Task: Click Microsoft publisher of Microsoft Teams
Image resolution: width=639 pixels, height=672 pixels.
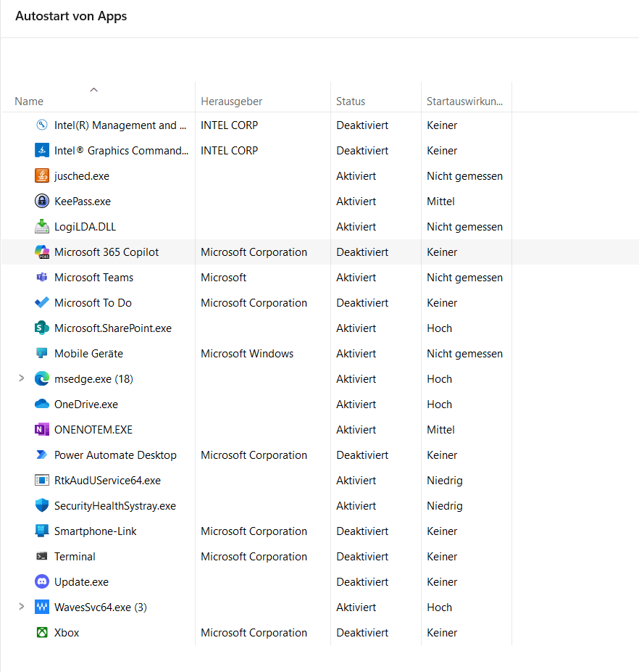Action: coord(224,278)
